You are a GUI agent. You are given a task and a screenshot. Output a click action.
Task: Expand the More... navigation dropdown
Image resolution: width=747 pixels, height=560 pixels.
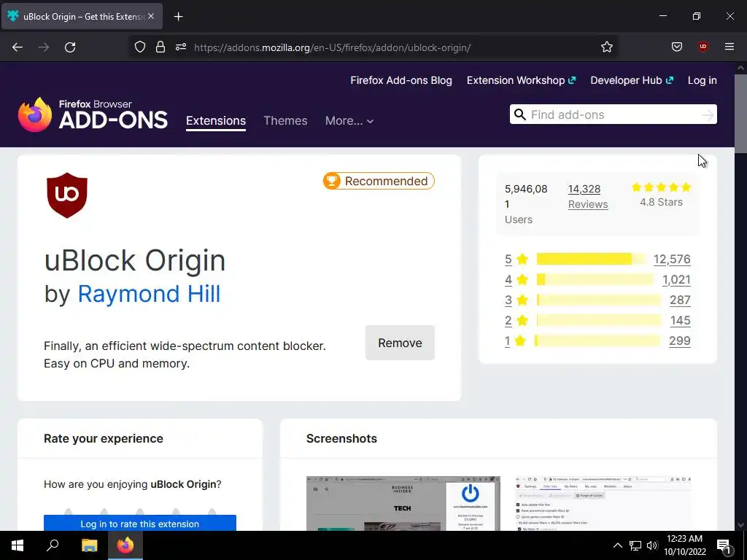[x=349, y=121]
